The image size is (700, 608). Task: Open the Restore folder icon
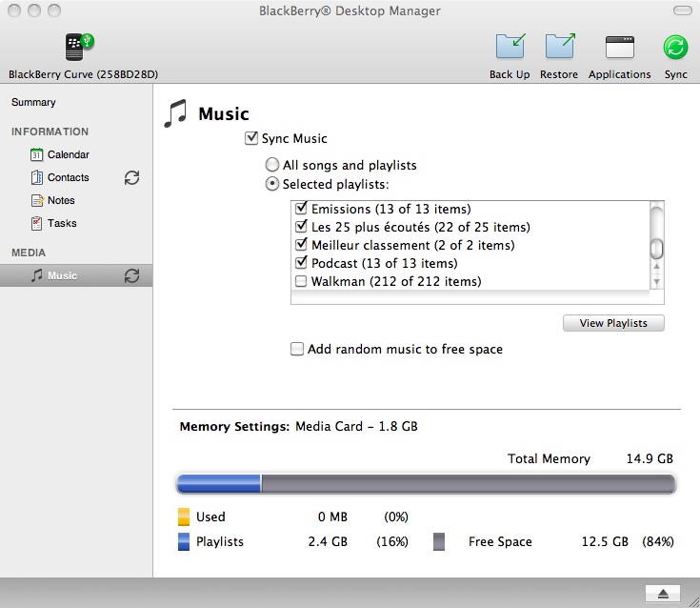click(x=559, y=46)
